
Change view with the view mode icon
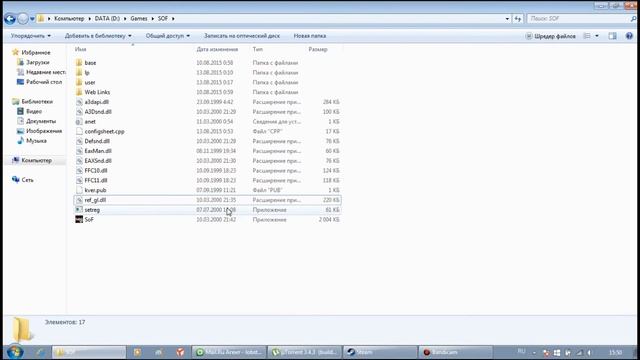click(587, 36)
